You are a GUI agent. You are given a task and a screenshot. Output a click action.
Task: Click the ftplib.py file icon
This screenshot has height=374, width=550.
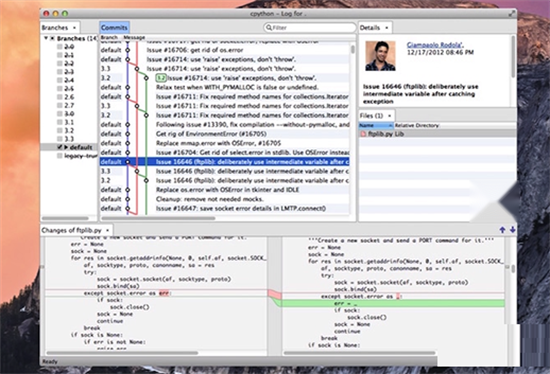pos(363,134)
